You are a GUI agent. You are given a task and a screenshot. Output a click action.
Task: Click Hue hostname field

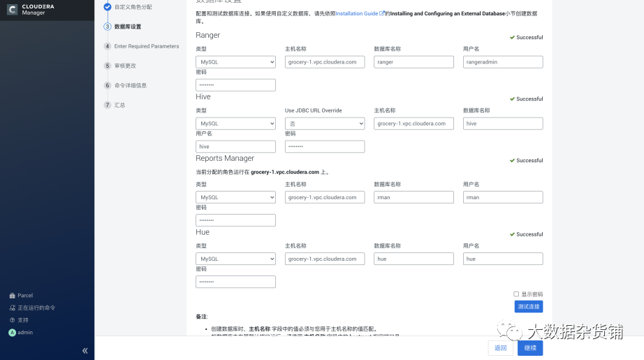[x=325, y=259]
